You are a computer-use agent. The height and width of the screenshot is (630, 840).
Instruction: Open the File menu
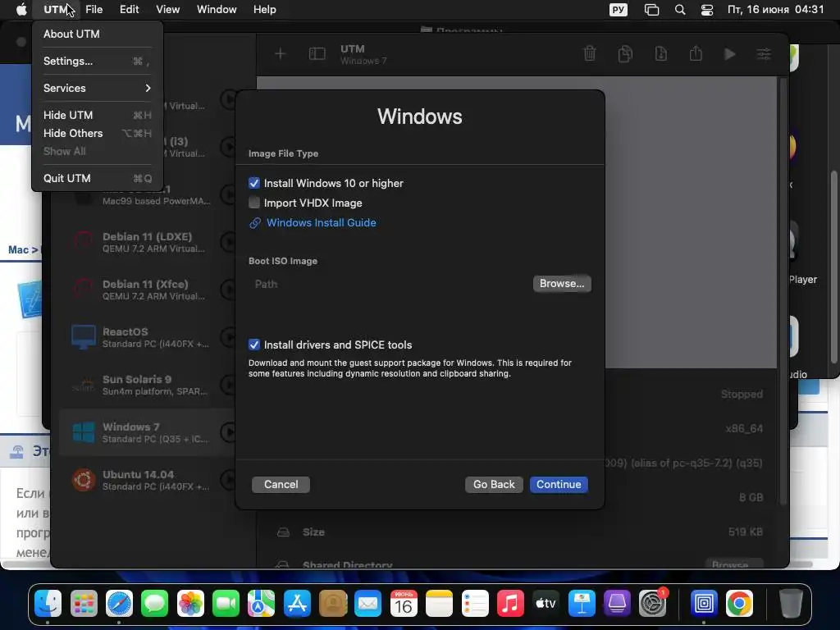94,10
